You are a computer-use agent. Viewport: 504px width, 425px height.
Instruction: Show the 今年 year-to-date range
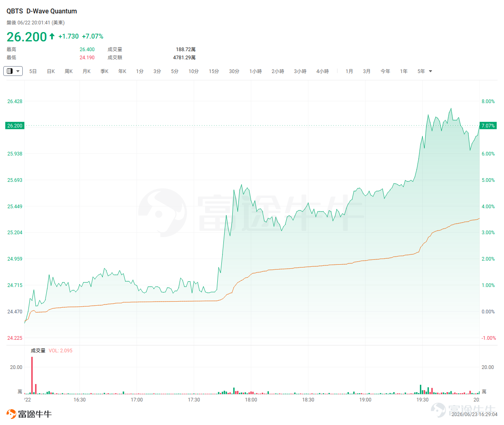(x=385, y=71)
